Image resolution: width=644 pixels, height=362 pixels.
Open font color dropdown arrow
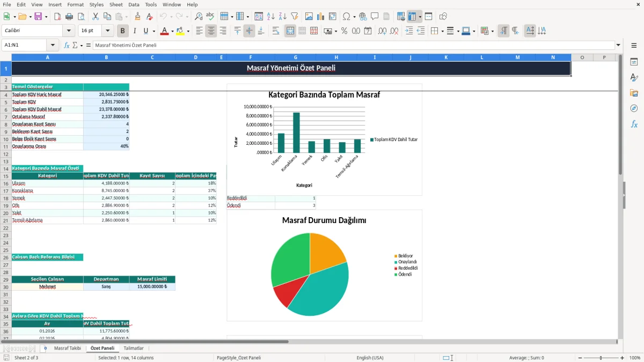[x=172, y=31]
